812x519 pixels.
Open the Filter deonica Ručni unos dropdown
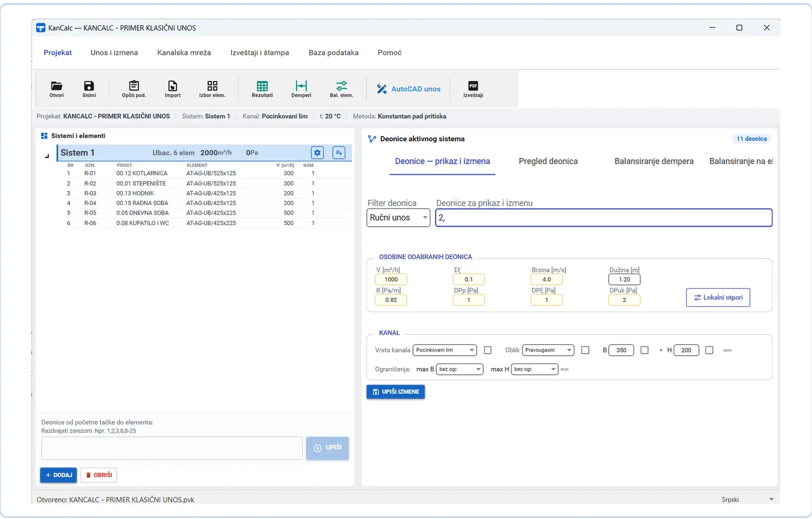(x=398, y=218)
